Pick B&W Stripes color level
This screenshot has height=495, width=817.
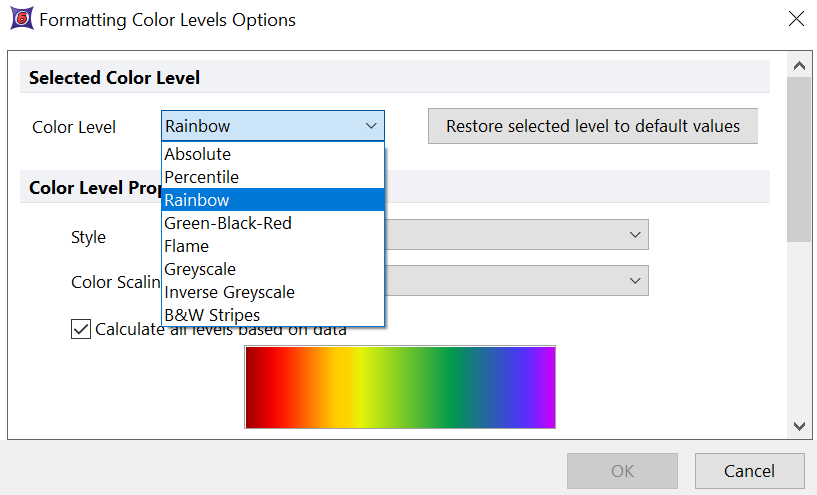(x=212, y=315)
